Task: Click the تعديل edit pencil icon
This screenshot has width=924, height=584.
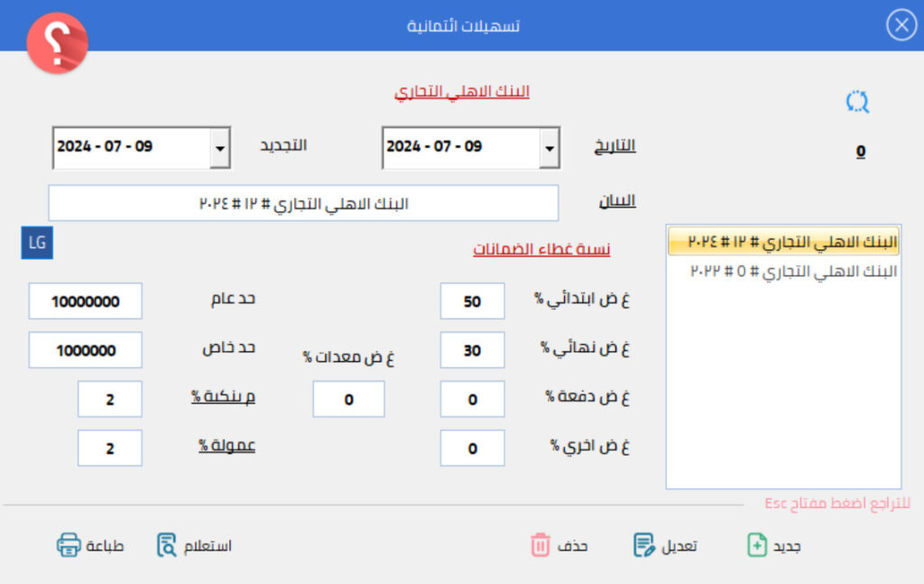Action: click(643, 545)
